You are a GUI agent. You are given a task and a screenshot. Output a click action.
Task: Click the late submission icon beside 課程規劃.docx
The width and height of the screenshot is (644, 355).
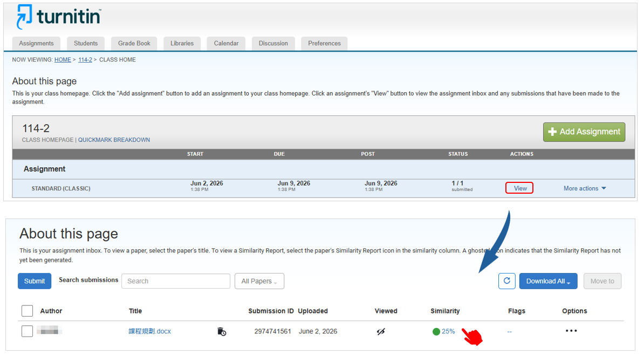221,331
